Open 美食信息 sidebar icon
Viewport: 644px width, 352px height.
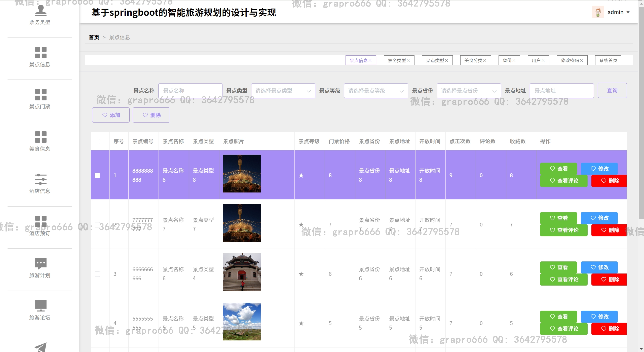tap(41, 137)
